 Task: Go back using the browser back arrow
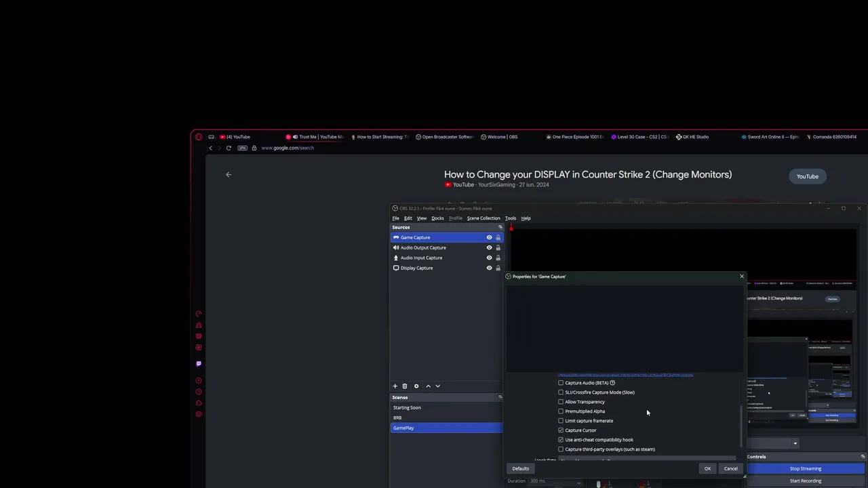click(210, 148)
